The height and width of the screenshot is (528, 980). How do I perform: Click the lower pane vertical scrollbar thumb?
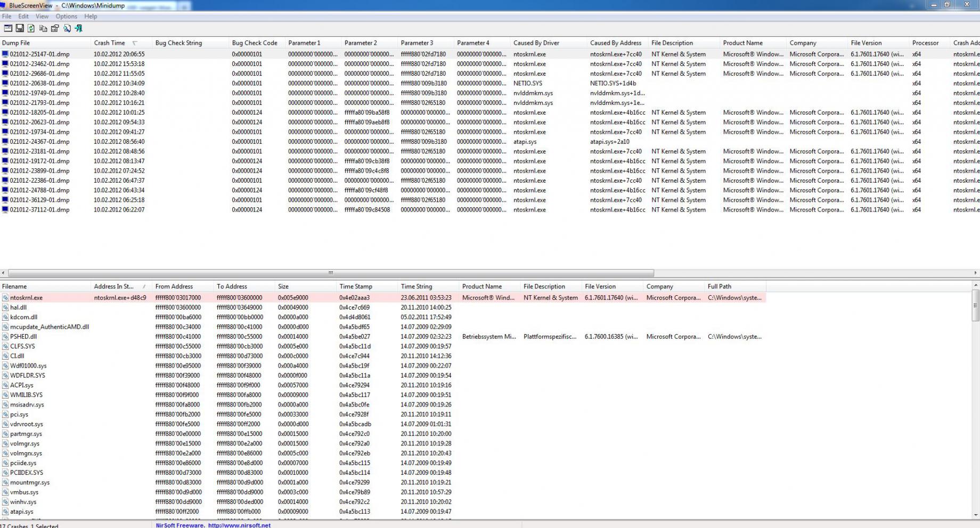click(x=976, y=305)
